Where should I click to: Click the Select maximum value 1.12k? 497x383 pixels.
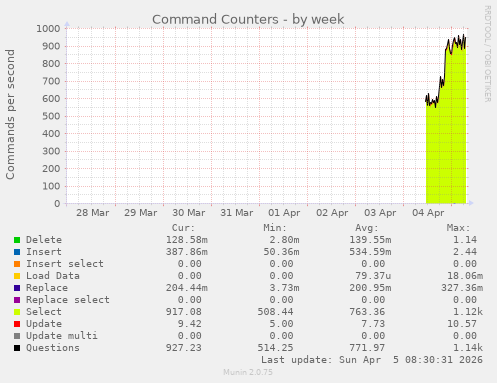pyautogui.click(x=468, y=312)
